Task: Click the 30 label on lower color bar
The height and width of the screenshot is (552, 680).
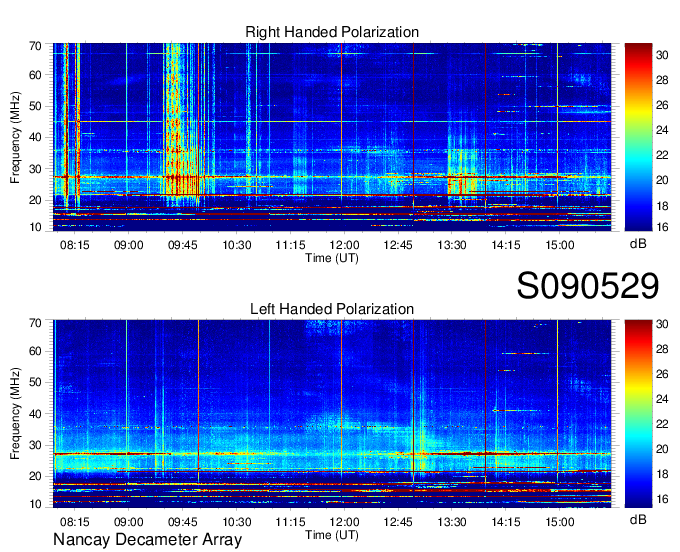Action: coord(662,324)
